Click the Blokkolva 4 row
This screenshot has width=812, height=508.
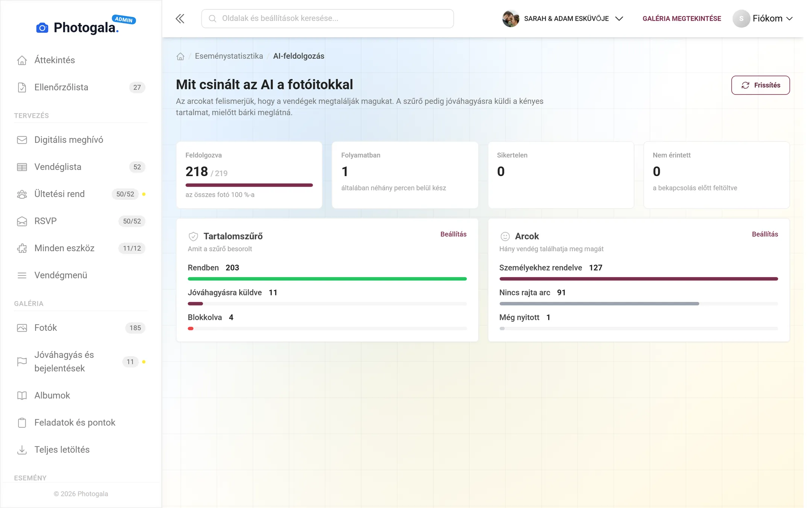click(x=327, y=322)
